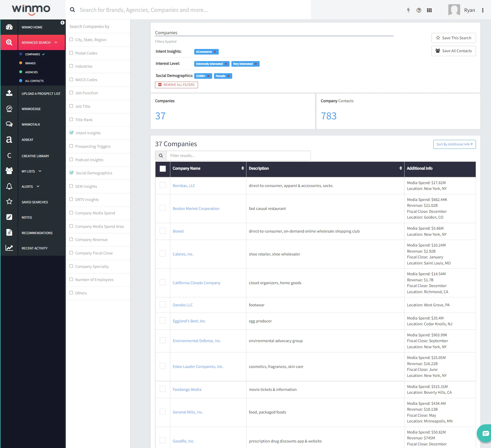Open the apps grid icon
This screenshot has width=491, height=448.
[429, 10]
